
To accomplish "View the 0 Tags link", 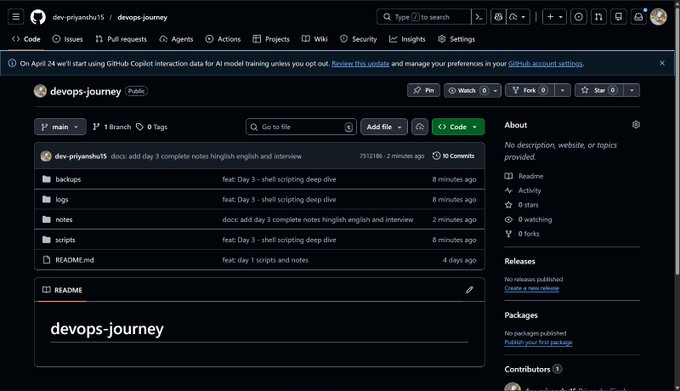I will point(151,127).
